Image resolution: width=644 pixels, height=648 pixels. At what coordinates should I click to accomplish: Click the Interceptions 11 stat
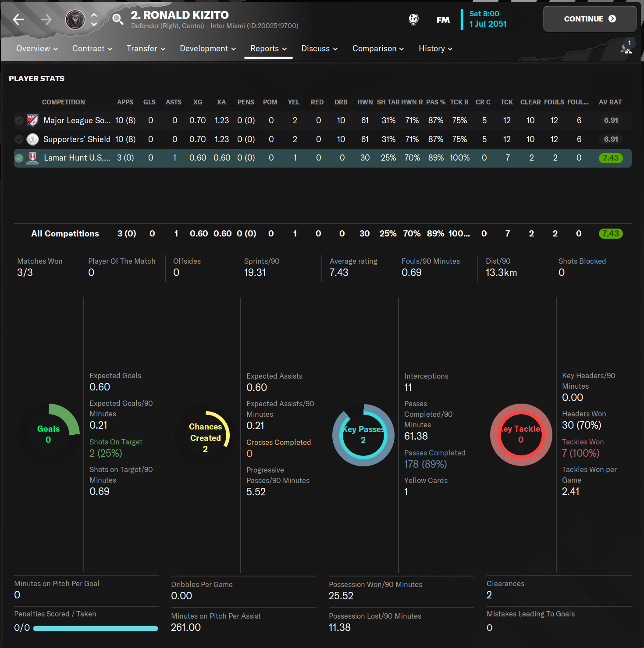tap(426, 382)
